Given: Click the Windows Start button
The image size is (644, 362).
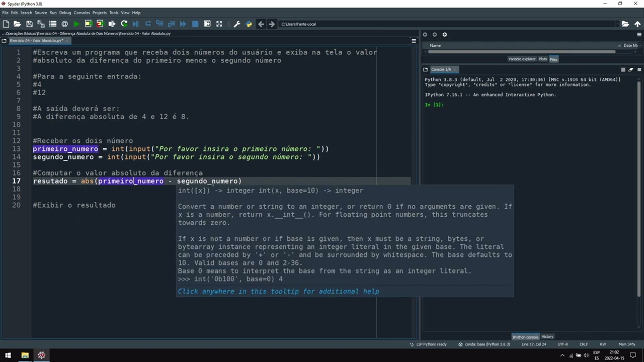Looking at the screenshot, I should pyautogui.click(x=8, y=355).
